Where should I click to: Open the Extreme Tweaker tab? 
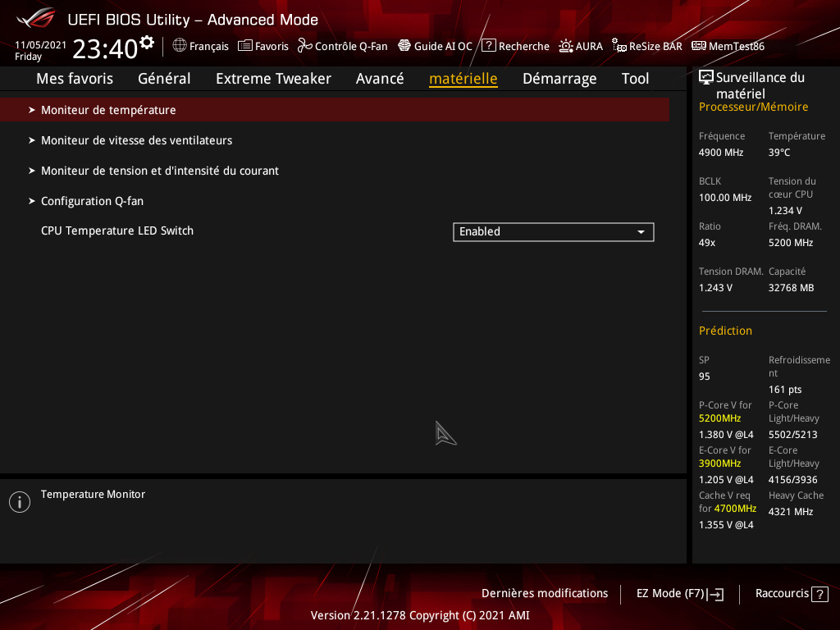point(273,79)
